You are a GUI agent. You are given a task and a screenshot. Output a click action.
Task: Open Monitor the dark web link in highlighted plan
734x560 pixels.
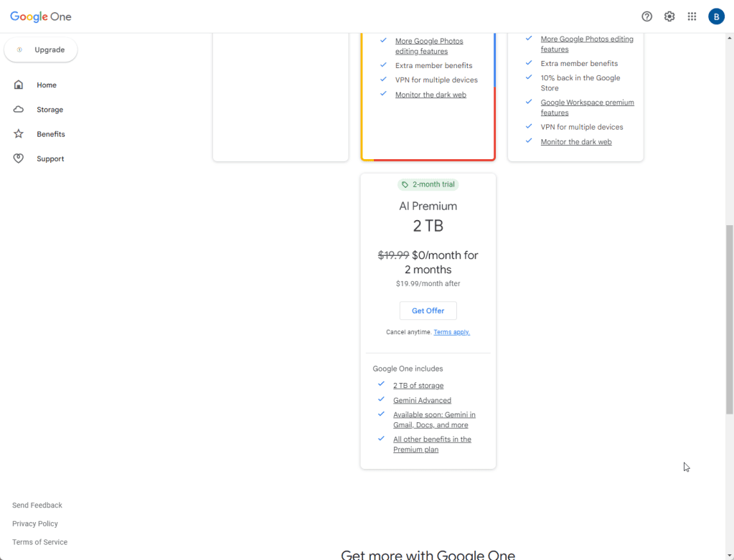[x=430, y=95]
